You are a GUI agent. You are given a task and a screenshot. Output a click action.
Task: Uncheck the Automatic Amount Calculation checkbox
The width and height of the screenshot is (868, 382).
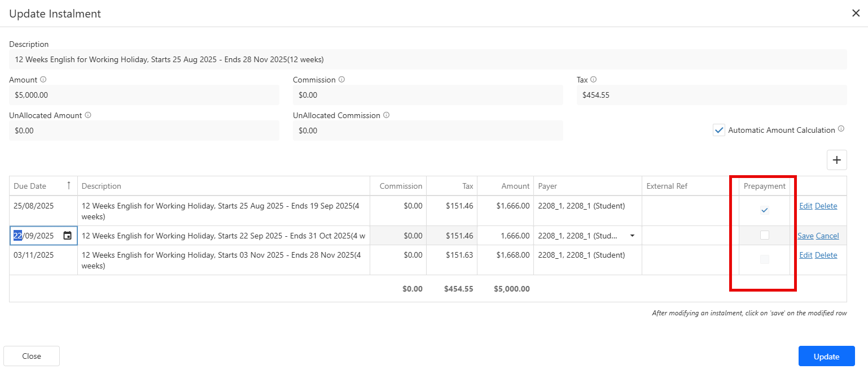tap(718, 131)
